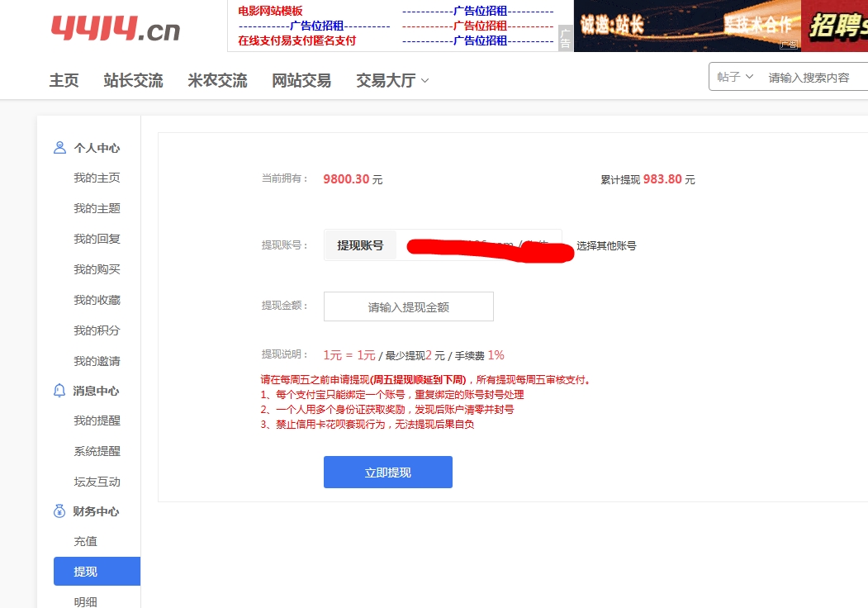
Task: Open the 帖子 search type dropdown
Action: [735, 77]
